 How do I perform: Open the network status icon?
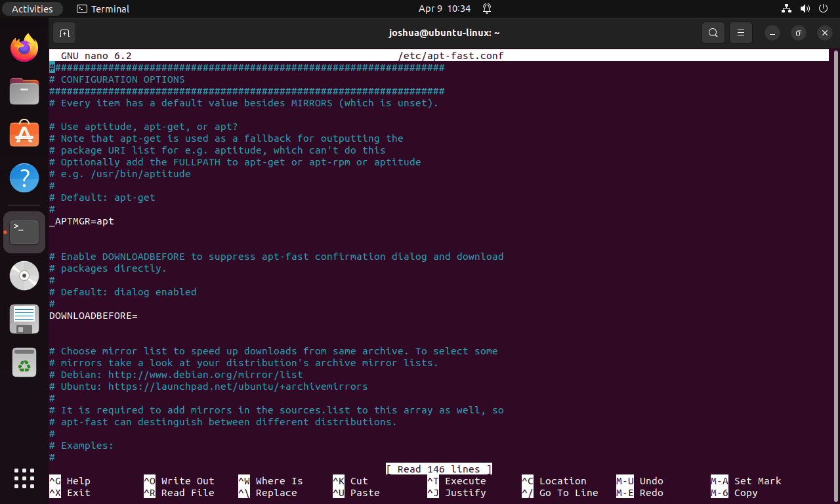pos(786,9)
